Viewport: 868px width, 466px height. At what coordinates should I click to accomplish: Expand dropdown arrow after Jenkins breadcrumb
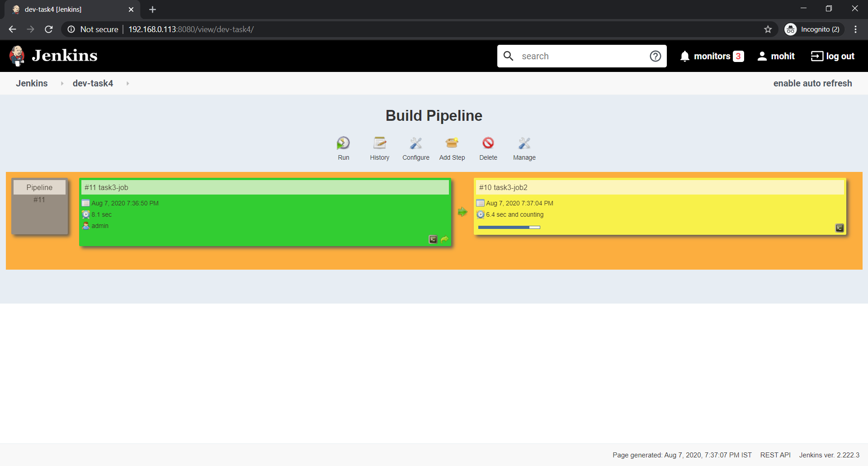pos(62,83)
